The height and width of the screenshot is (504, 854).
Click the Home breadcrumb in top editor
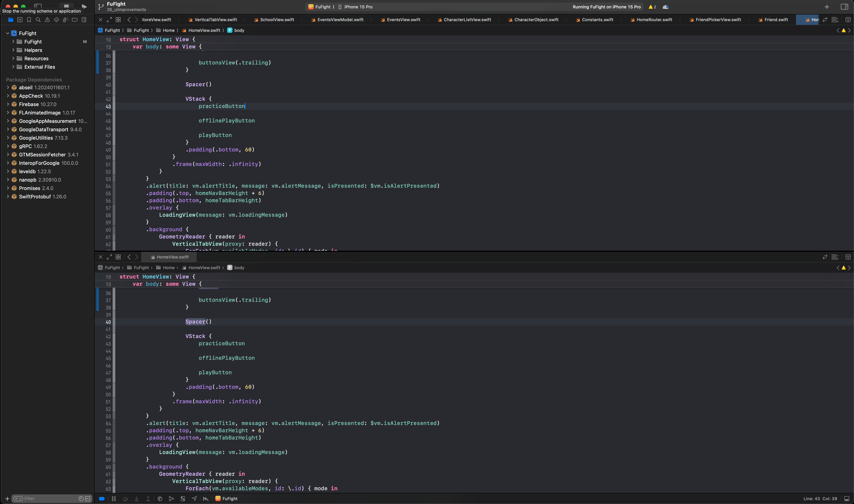(165, 30)
